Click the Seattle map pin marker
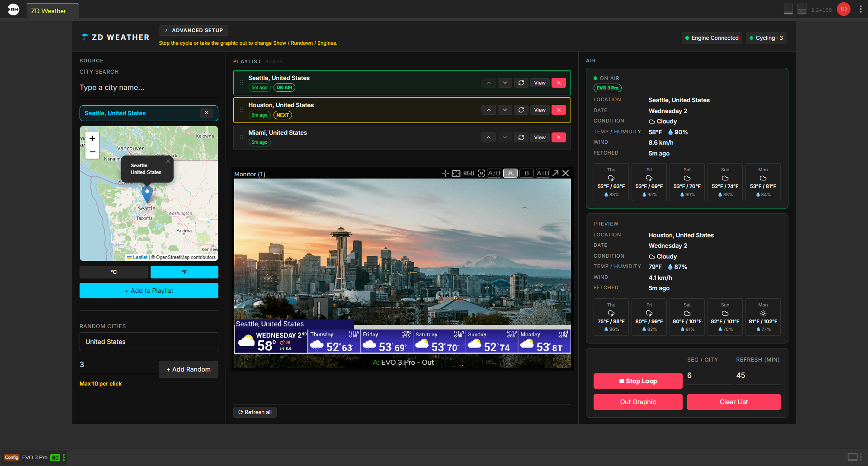The height and width of the screenshot is (466, 868). pyautogui.click(x=147, y=194)
